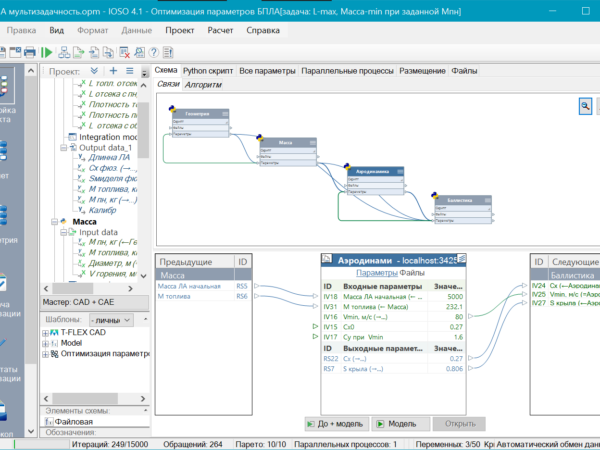Open the Проект menu
The height and width of the screenshot is (450, 600).
coord(179,30)
